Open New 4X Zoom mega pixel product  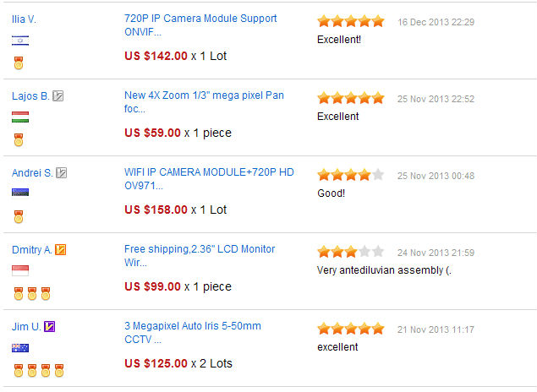pyautogui.click(x=204, y=102)
